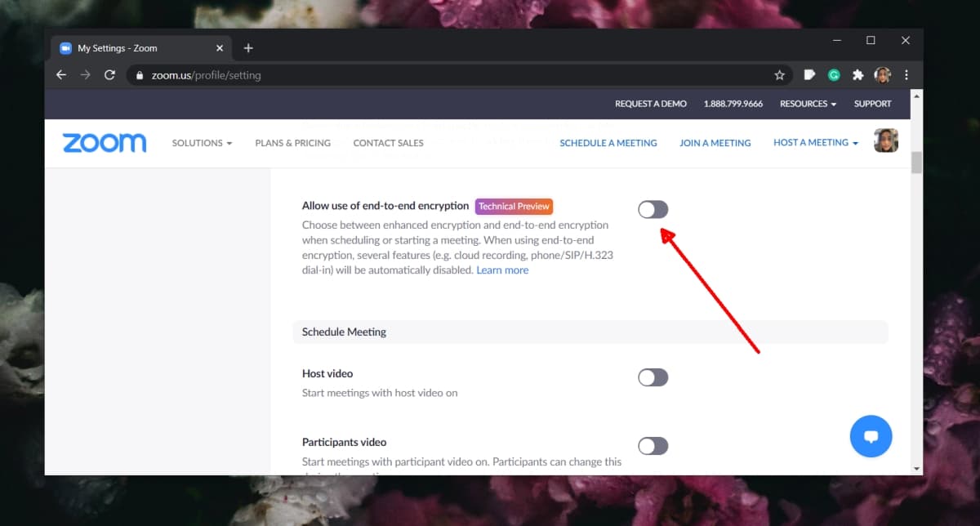Image resolution: width=980 pixels, height=526 pixels.
Task: Enable end-to-end encryption toggle
Action: pos(653,210)
